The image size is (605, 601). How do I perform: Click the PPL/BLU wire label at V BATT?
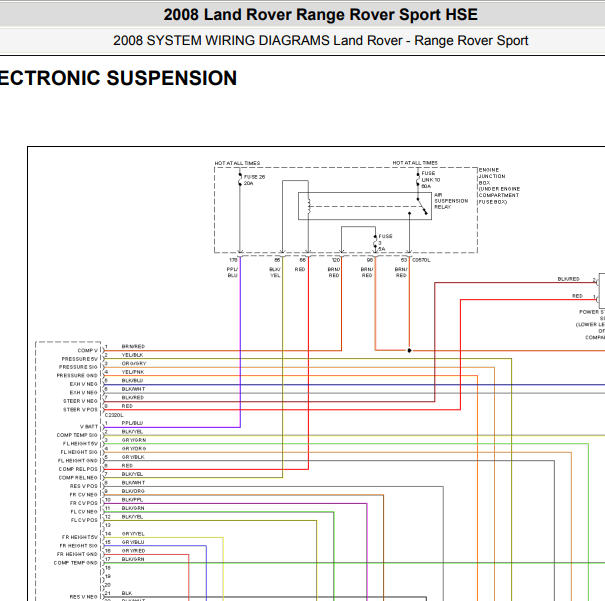tap(132, 423)
